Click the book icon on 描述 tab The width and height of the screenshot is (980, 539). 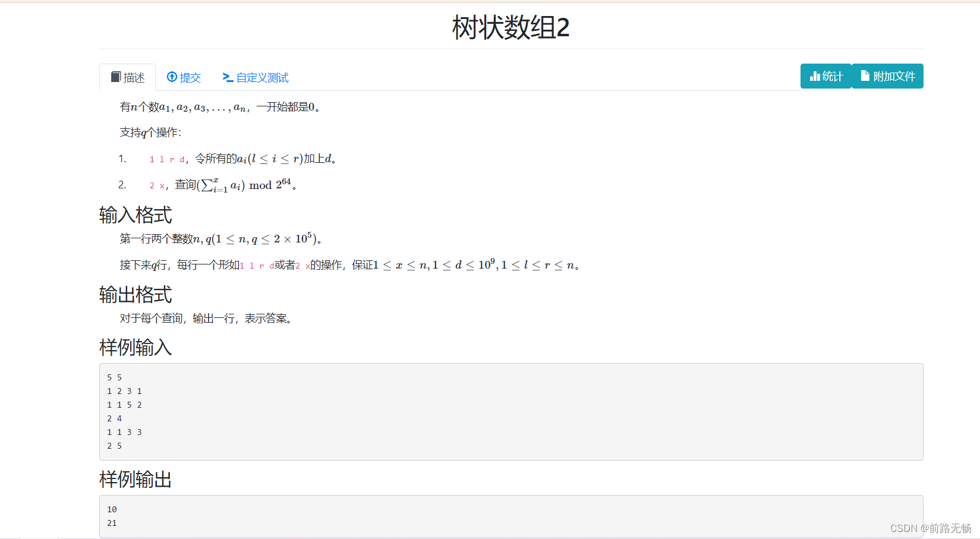pos(116,77)
